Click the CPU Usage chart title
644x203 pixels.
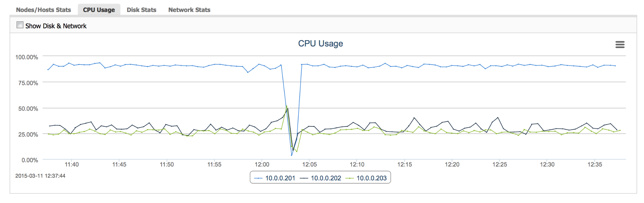(320, 44)
